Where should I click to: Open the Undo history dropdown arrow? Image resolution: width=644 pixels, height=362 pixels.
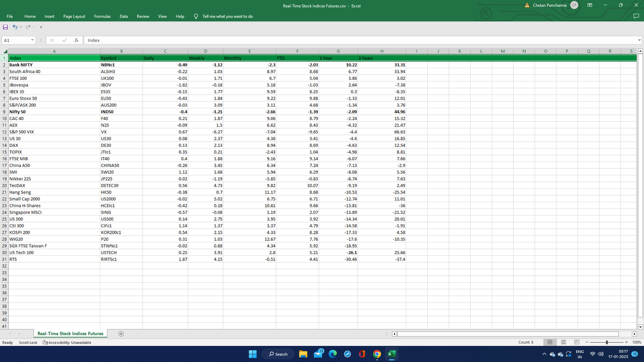[x=20, y=26]
